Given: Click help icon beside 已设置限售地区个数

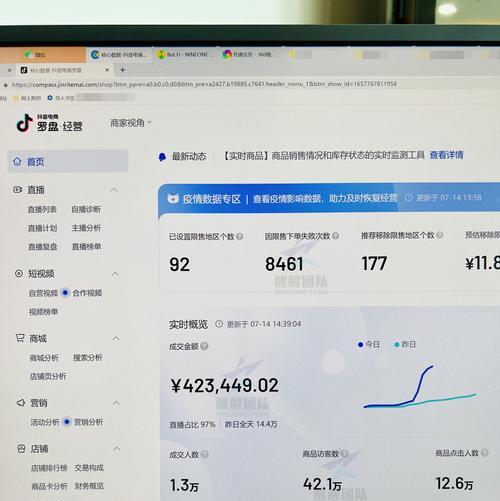Looking at the screenshot, I should tap(240, 237).
